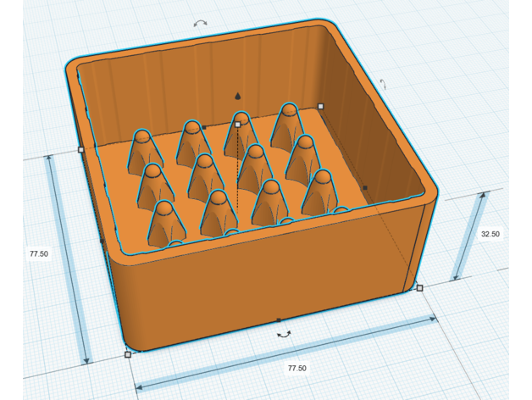Click the black lift cone above the box
Screen dimensions: 532x400
pyautogui.click(x=238, y=95)
